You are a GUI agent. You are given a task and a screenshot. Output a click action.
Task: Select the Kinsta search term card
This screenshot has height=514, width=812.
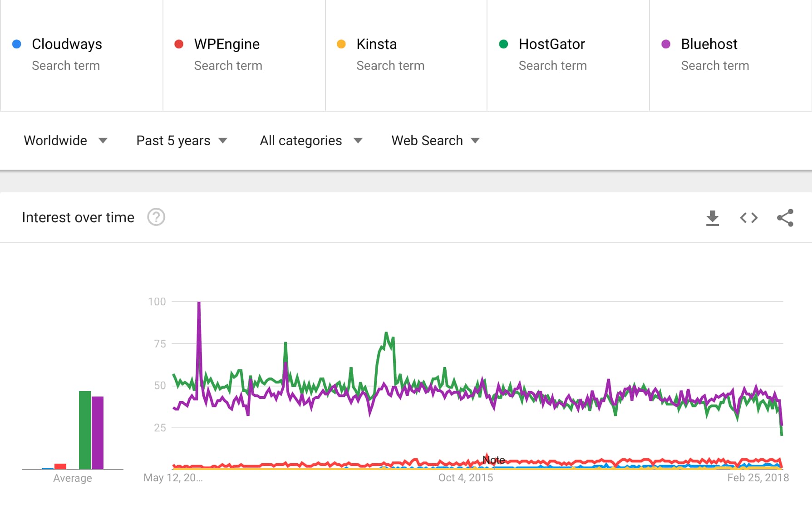405,54
